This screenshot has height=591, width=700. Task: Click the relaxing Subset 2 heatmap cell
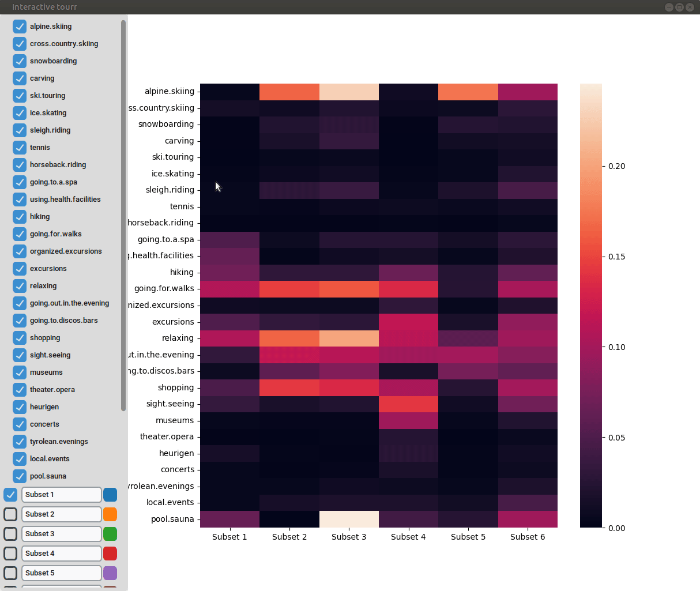pos(289,338)
